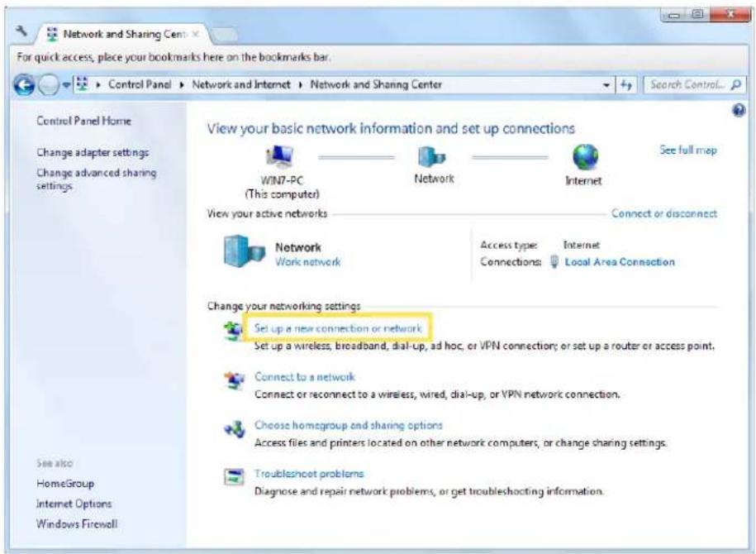Click the Work network link
This screenshot has height=554, width=756.
[307, 262]
